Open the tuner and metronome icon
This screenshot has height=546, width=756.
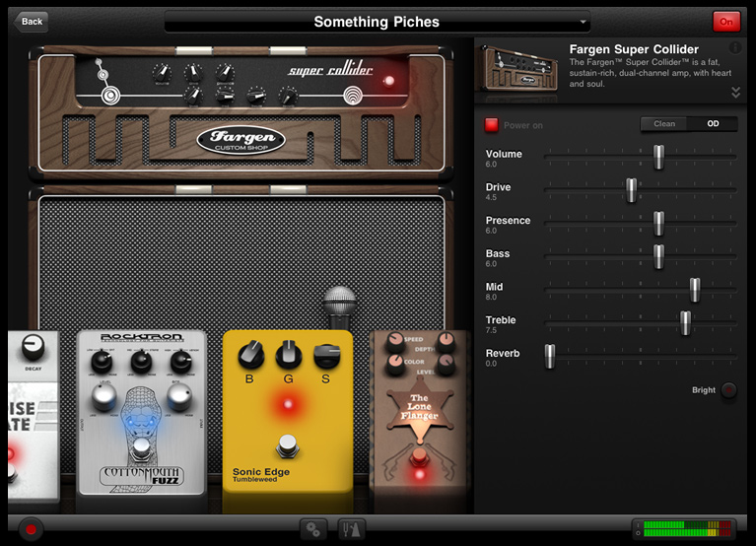coord(352,529)
